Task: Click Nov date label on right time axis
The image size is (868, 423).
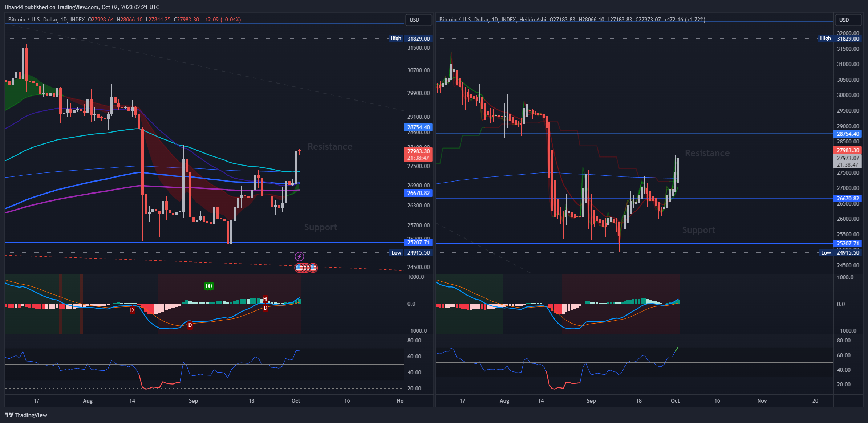Action: (x=762, y=400)
